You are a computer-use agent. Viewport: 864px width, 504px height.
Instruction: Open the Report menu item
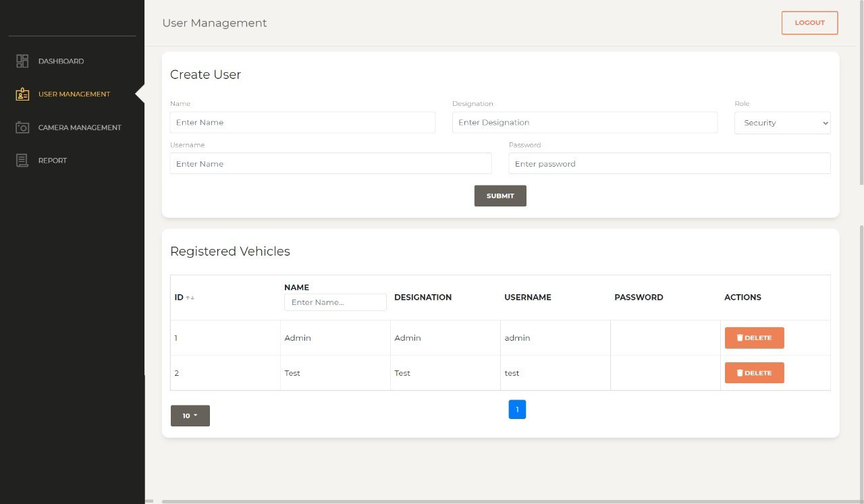point(53,161)
